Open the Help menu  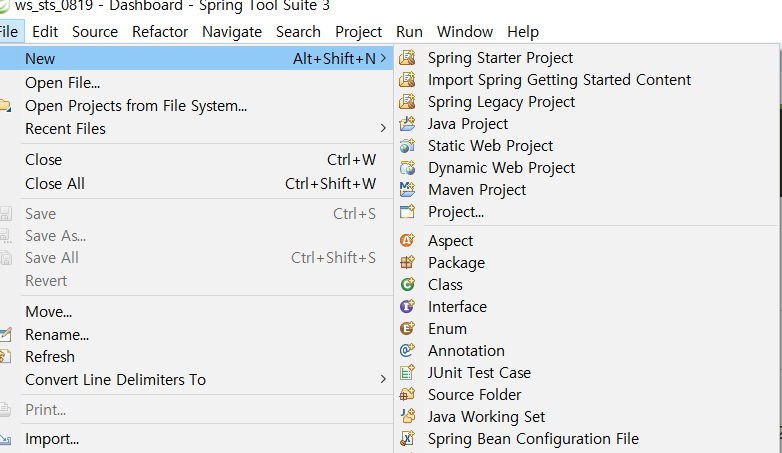(523, 32)
